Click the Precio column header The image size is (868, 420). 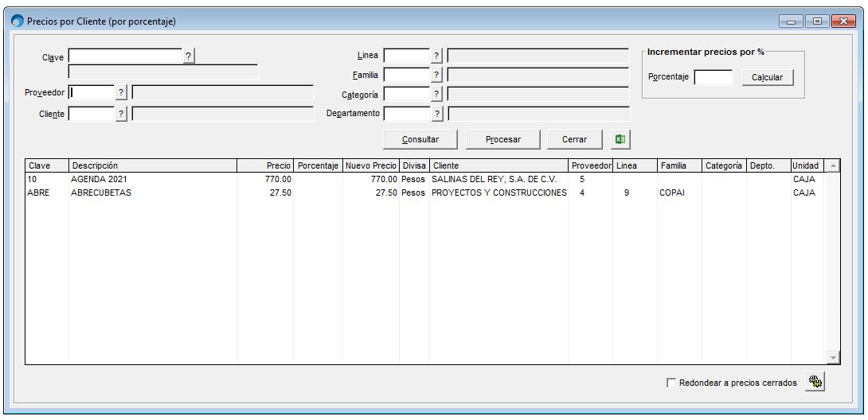coord(265,165)
